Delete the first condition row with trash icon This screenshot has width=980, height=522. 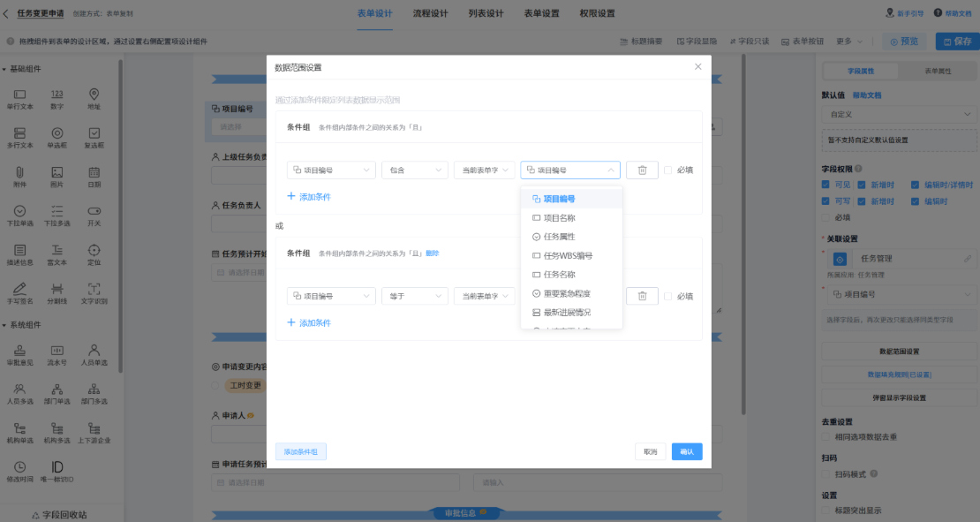642,170
